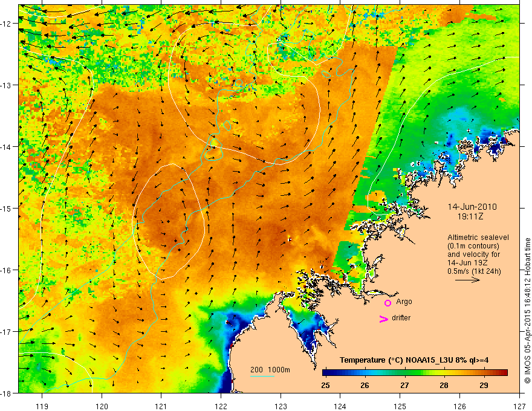Click the 'Temperature (°C) NOAA15_L3U 8% ql>=4' title
Image resolution: width=532 pixels, height=411 pixels.
414,360
